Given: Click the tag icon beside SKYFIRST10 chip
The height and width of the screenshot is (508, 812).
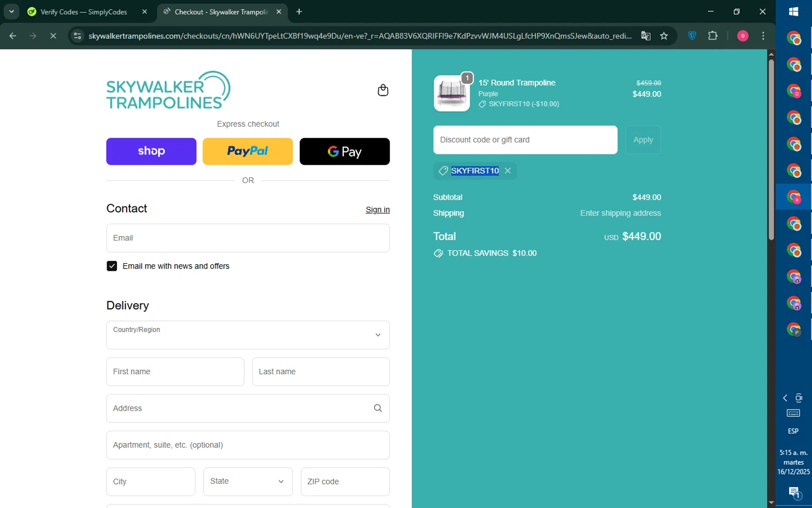Looking at the screenshot, I should pyautogui.click(x=443, y=171).
